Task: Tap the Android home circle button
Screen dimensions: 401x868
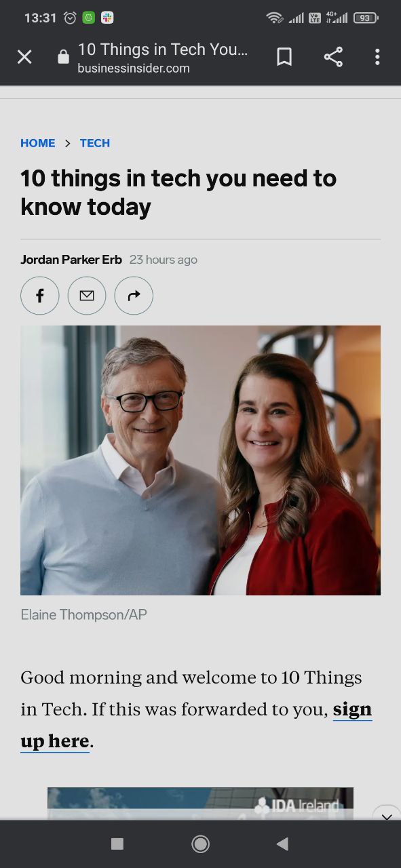Action: [200, 844]
